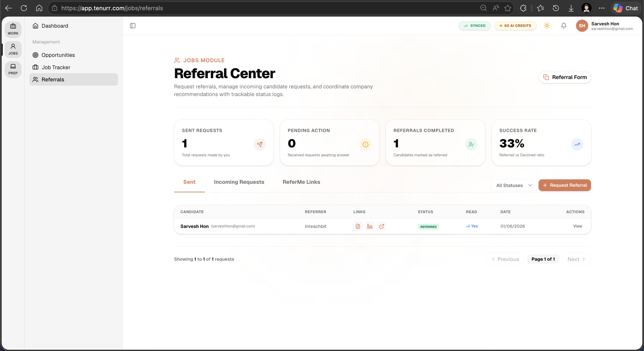Click the Pending Action alert icon
Screen dimensions: 644x351
[x=365, y=144]
